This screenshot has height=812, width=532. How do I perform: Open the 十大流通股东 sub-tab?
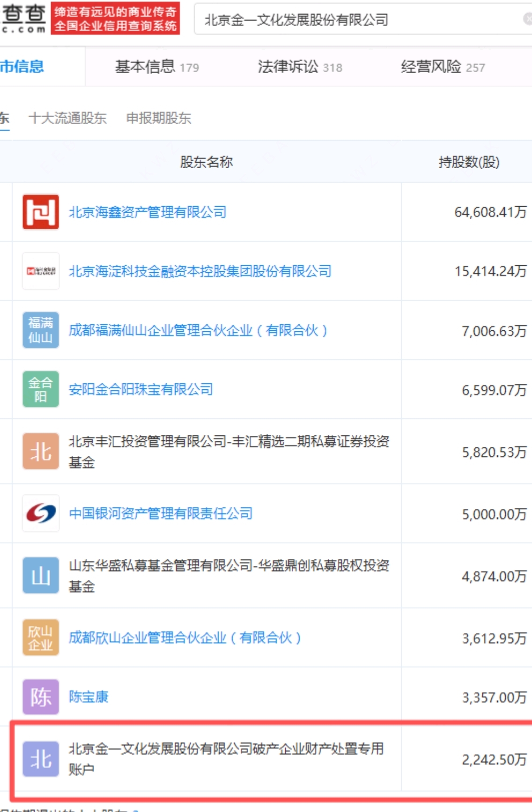[x=67, y=118]
